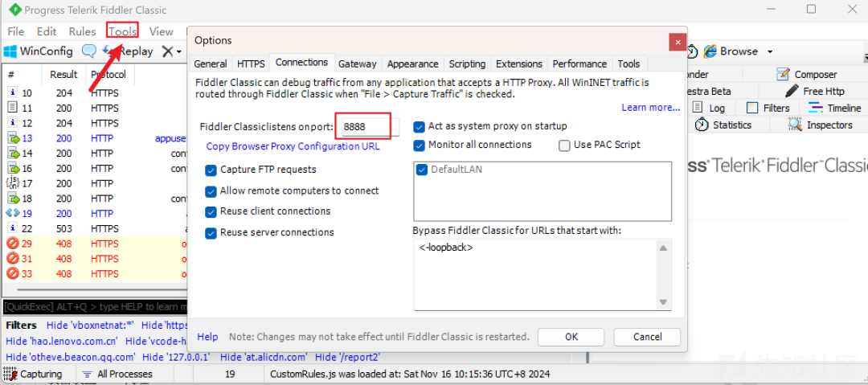Click the Browse Internet Explorer icon
The image size is (868, 385).
[x=710, y=51]
